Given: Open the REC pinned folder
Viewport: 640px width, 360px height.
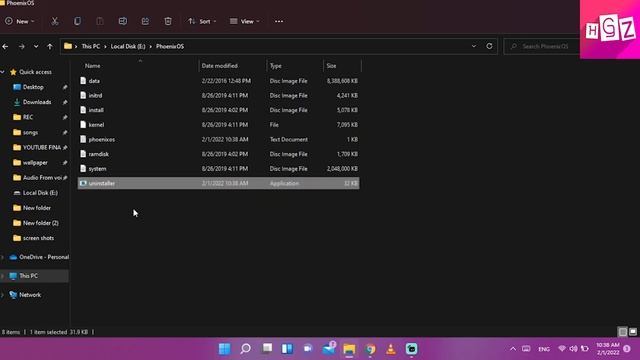Looking at the screenshot, I should pos(28,117).
